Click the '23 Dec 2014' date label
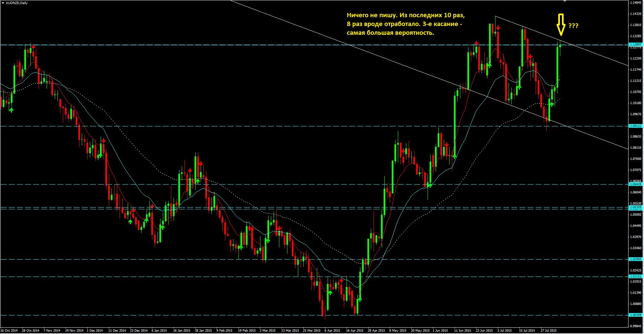The height and width of the screenshot is (334, 644). [x=139, y=331]
